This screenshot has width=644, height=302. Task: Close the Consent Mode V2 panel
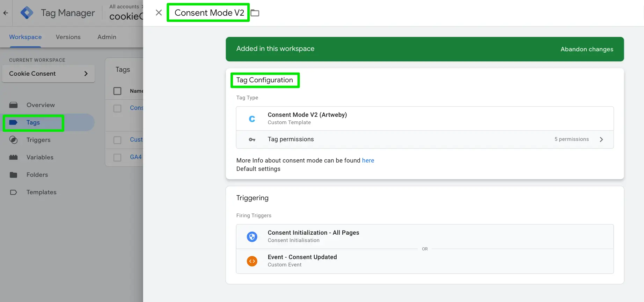tap(159, 13)
